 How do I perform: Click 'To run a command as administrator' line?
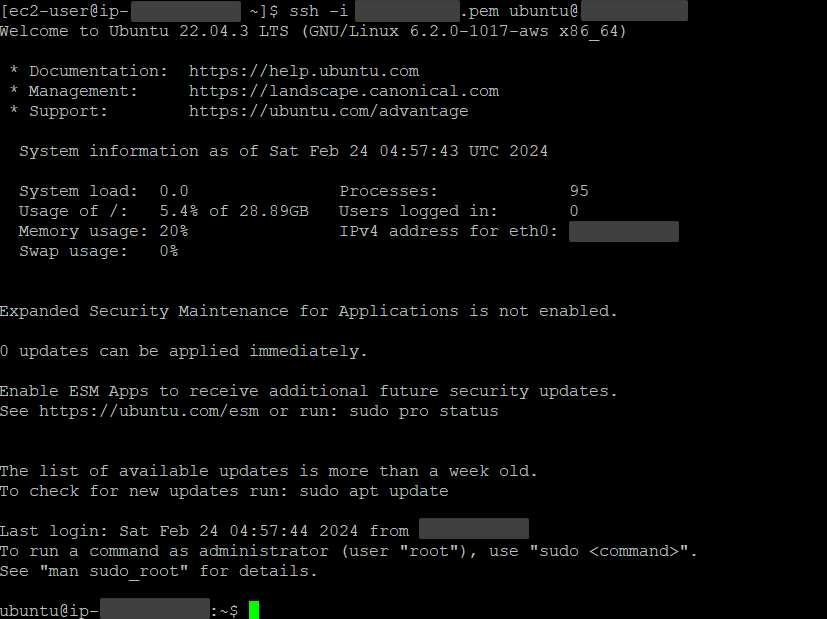point(349,551)
